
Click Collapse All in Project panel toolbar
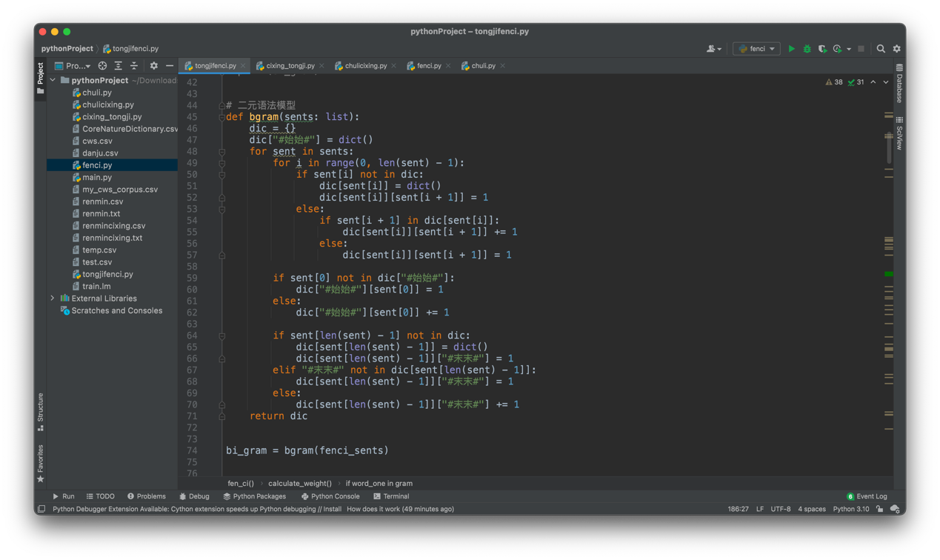click(134, 66)
